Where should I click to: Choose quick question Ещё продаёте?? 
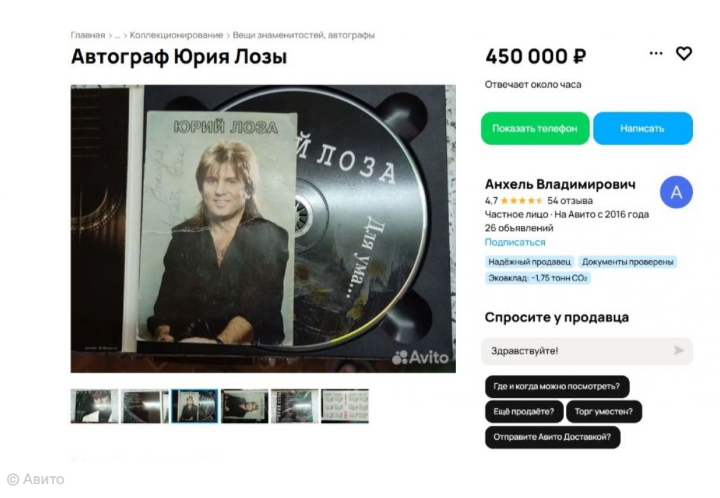tap(524, 412)
